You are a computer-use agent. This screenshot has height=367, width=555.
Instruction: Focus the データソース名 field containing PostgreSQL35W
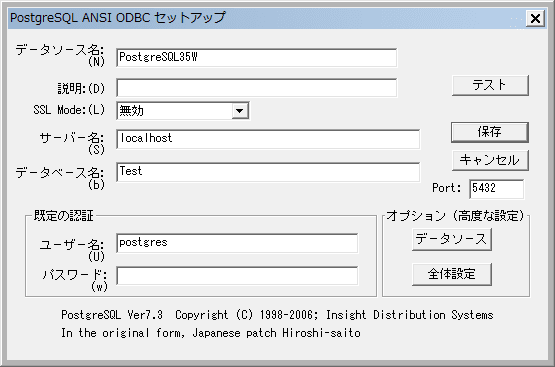click(x=256, y=58)
